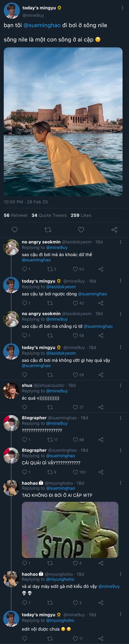
Task: Share the main tweet via share icon
Action: point(114,230)
